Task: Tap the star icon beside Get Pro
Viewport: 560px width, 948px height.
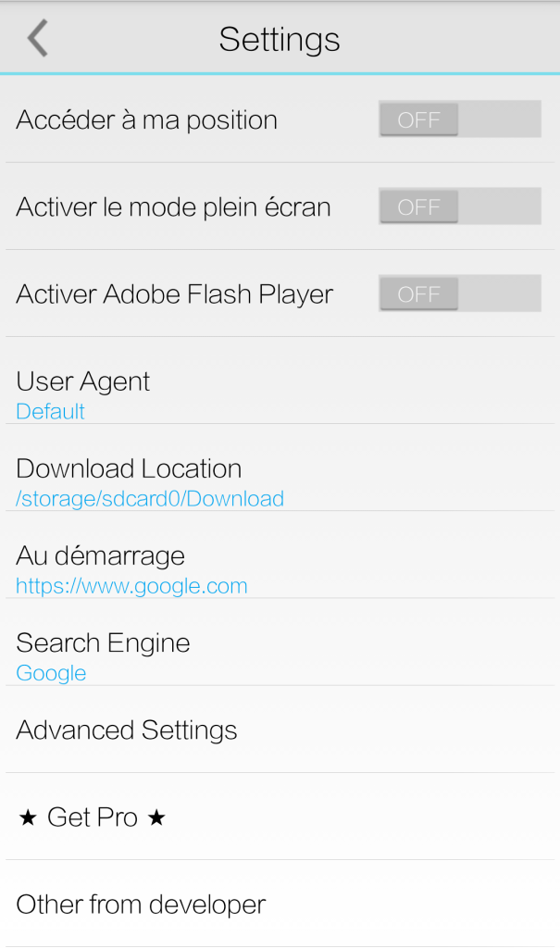Action: 26,817
